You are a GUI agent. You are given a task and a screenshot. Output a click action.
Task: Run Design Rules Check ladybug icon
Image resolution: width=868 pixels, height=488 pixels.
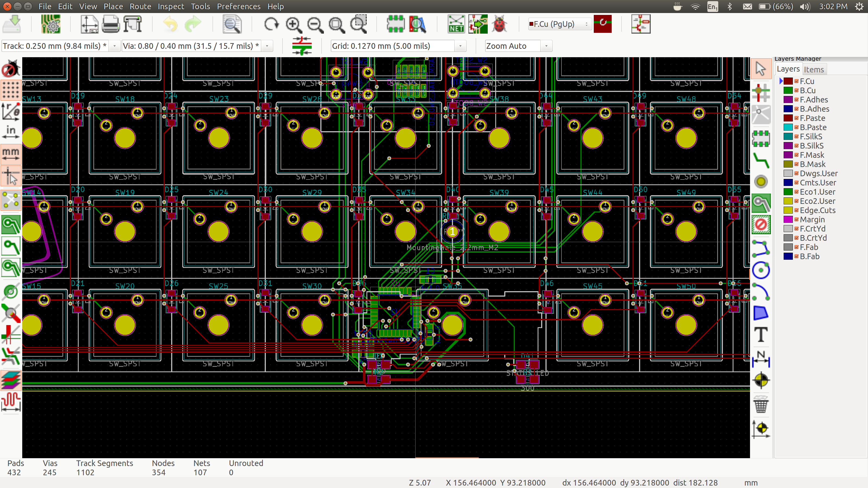pos(499,24)
